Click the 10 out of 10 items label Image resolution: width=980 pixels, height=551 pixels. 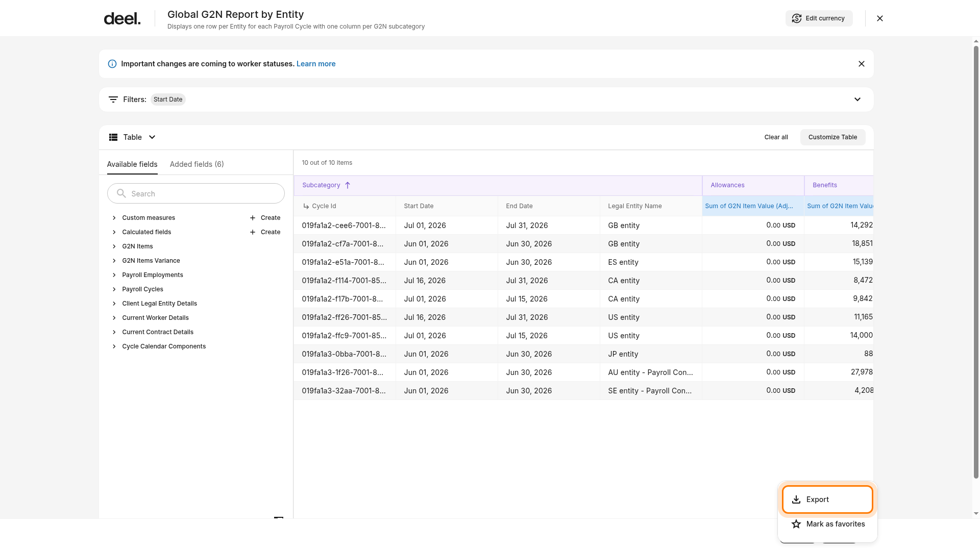click(x=327, y=163)
